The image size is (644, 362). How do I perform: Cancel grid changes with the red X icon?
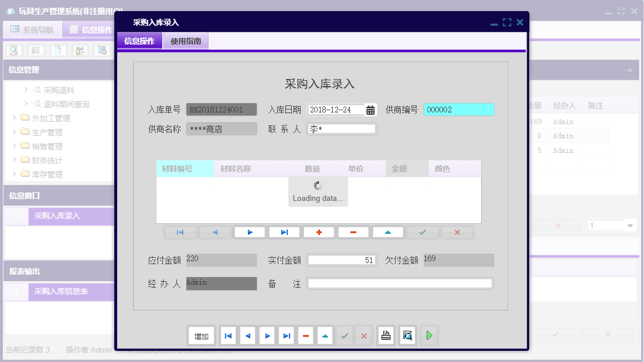[x=457, y=232]
